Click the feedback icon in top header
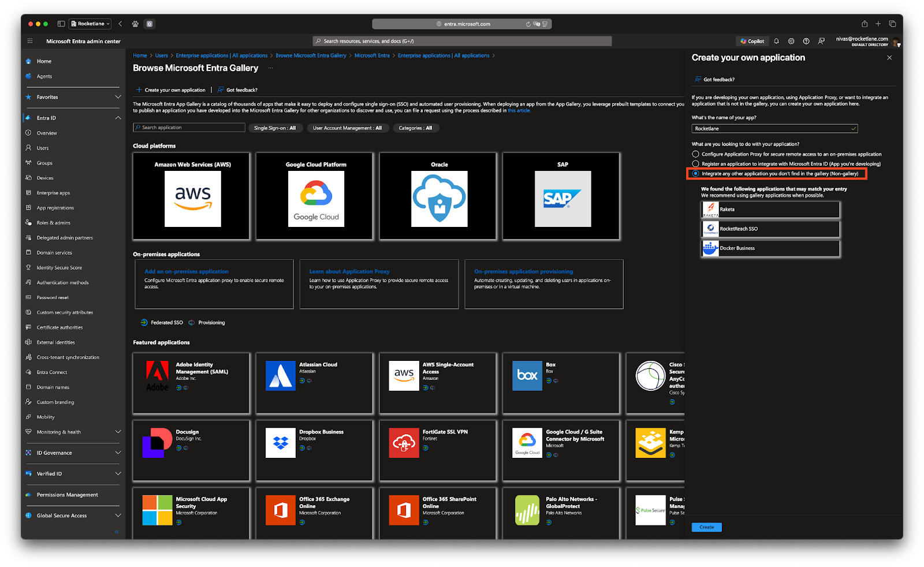 [821, 41]
